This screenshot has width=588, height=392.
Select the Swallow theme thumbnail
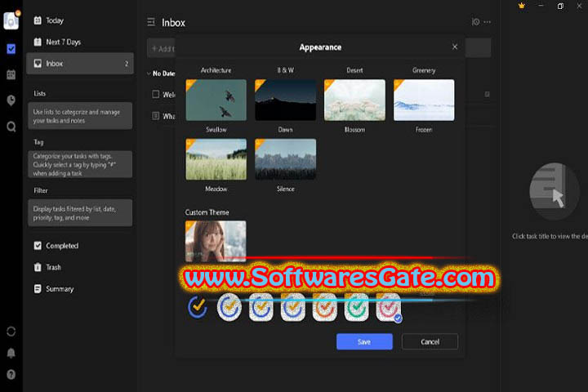(216, 100)
